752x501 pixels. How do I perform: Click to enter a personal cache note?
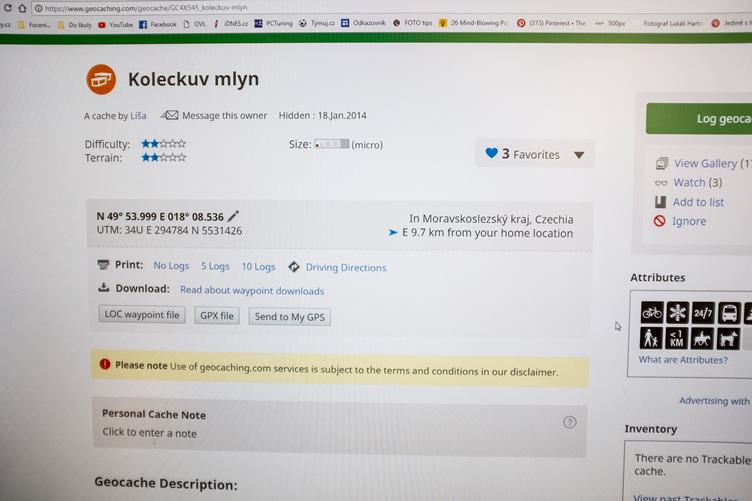pyautogui.click(x=149, y=433)
